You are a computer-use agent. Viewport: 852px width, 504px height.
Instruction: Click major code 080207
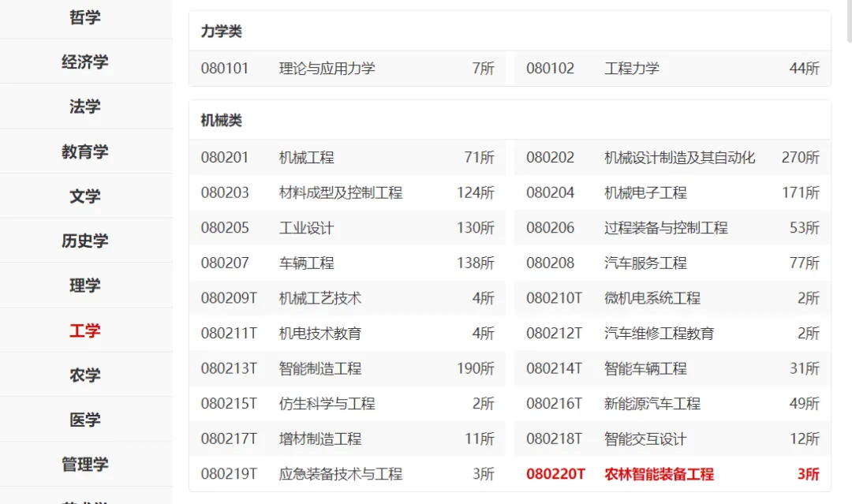point(224,263)
